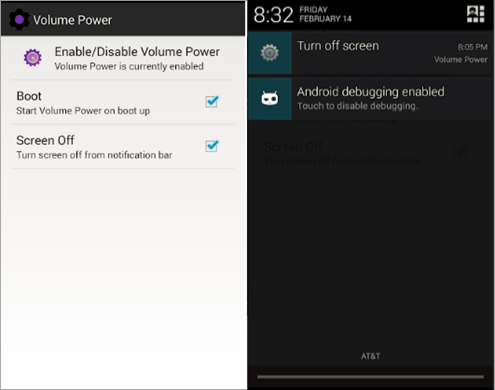Viewport: 495px width, 390px height.
Task: Tap the Boot setting title
Action: 29,96
